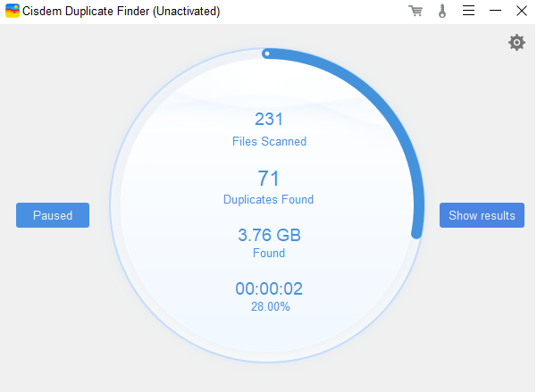This screenshot has height=392, width=537.
Task: Click the 28.00% progress percentage
Action: pos(268,306)
